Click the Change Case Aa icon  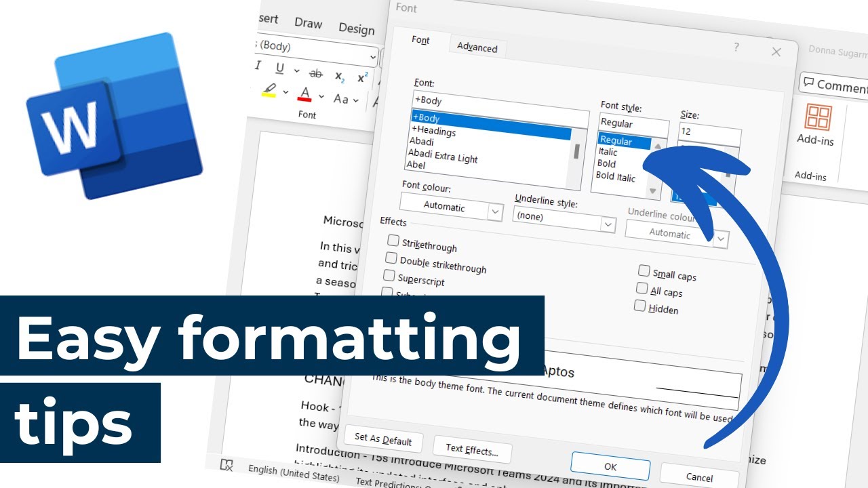click(340, 99)
